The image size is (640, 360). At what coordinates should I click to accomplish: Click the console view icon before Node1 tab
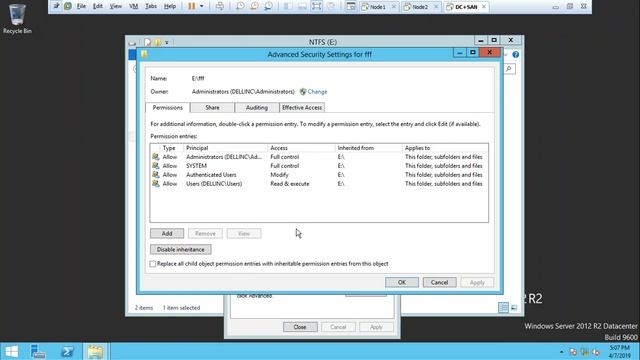[350, 6]
